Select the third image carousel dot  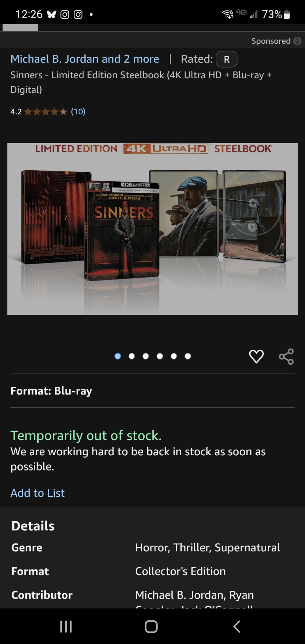coord(146,356)
